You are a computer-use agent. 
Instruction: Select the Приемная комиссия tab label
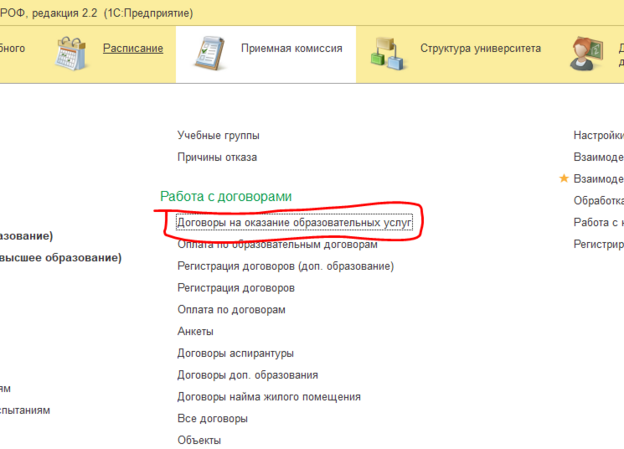291,48
